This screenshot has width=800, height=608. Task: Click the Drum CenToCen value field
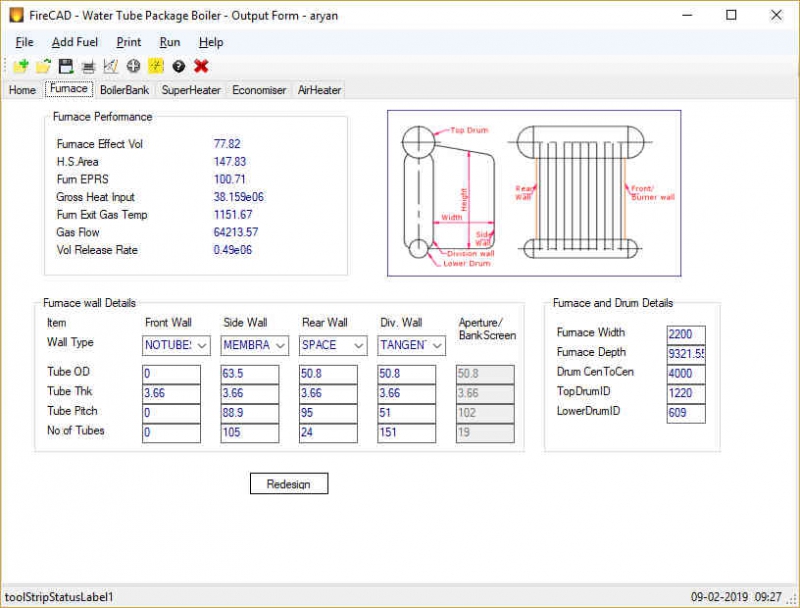[x=686, y=372]
